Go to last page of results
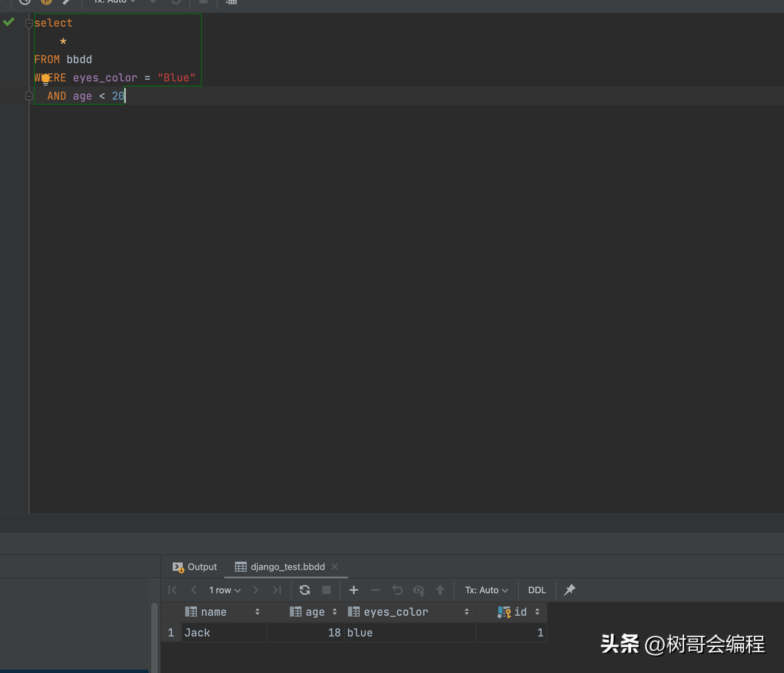Screen dimensions: 784x673 coord(277,590)
